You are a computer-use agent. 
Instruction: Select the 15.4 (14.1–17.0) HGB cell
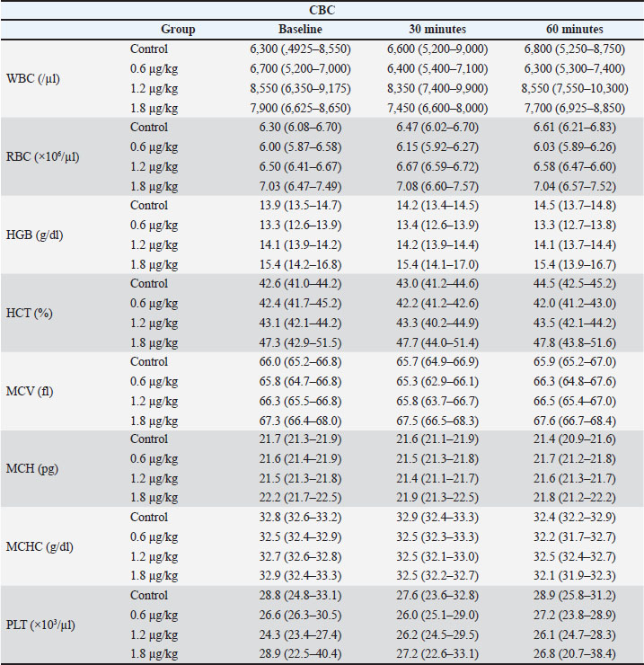click(437, 264)
